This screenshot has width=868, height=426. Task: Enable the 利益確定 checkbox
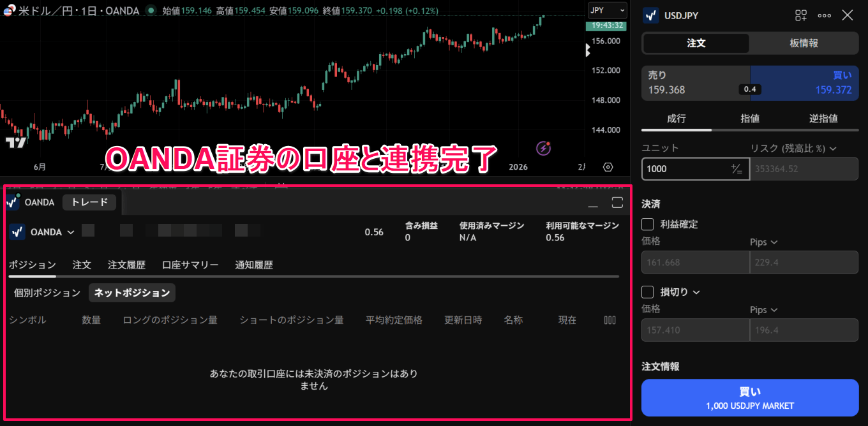coord(648,224)
